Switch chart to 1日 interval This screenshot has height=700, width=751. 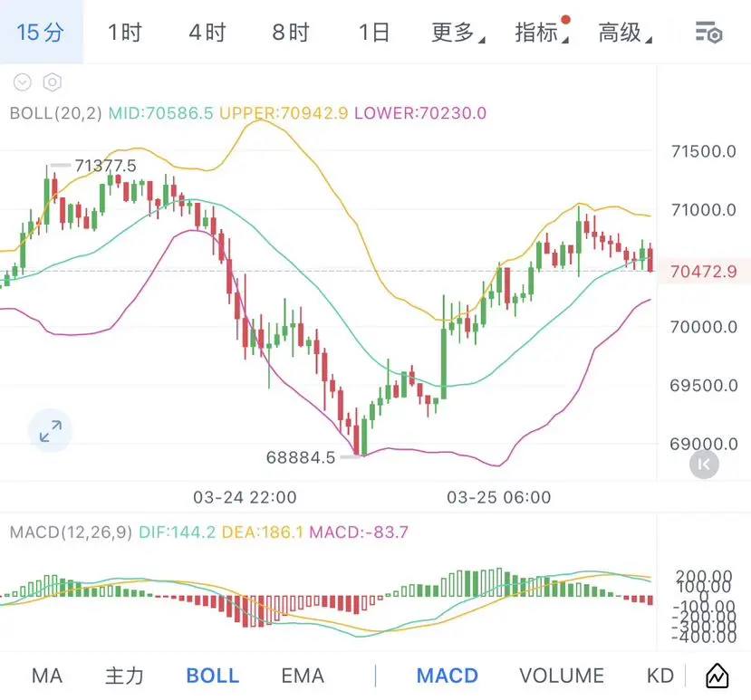pos(373,34)
